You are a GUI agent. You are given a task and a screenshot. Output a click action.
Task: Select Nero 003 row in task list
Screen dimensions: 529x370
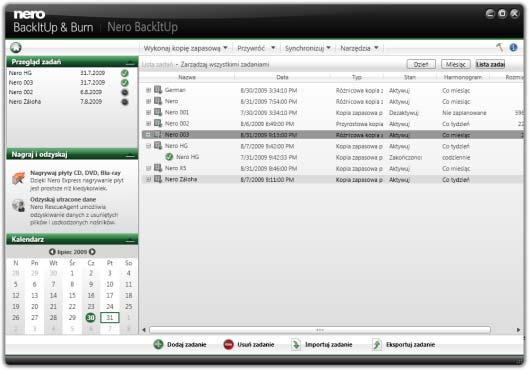tap(332, 135)
